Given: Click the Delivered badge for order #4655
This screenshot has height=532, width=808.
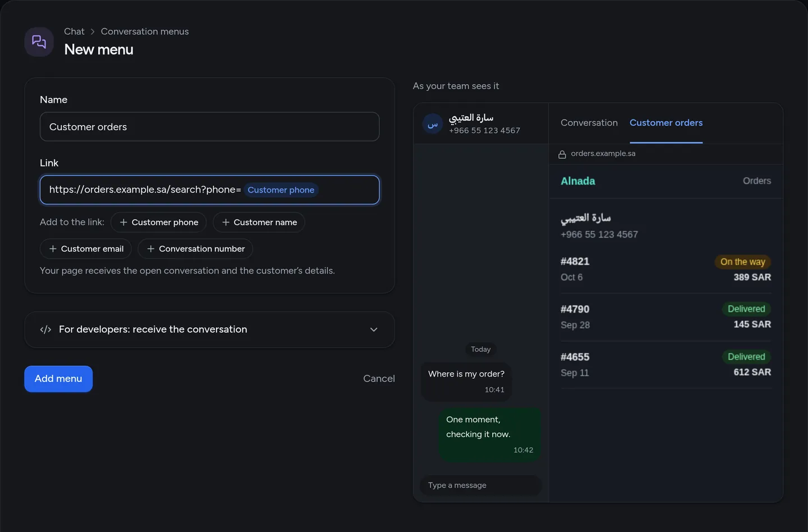Looking at the screenshot, I should click(x=746, y=357).
